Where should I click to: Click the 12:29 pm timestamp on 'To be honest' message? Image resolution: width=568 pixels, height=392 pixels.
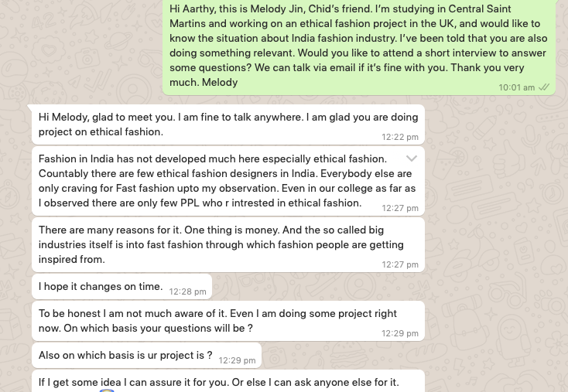tap(400, 333)
